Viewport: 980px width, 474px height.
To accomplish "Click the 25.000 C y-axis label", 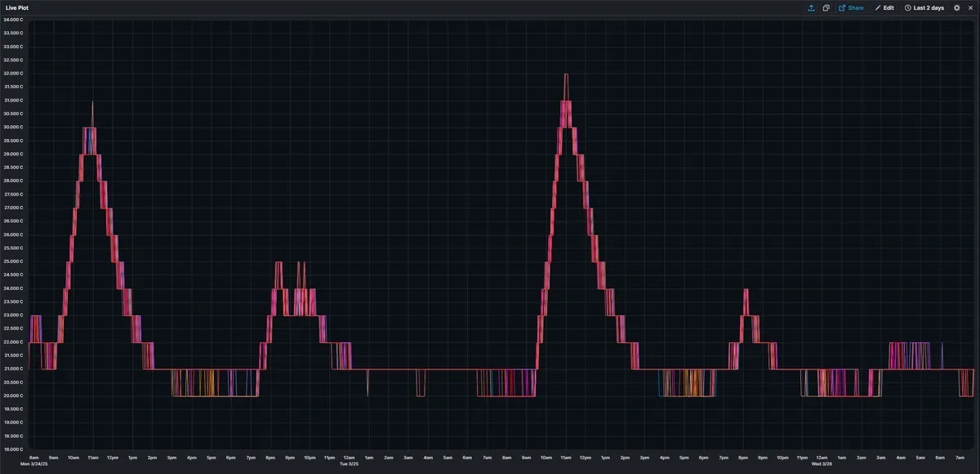I will [x=12, y=262].
